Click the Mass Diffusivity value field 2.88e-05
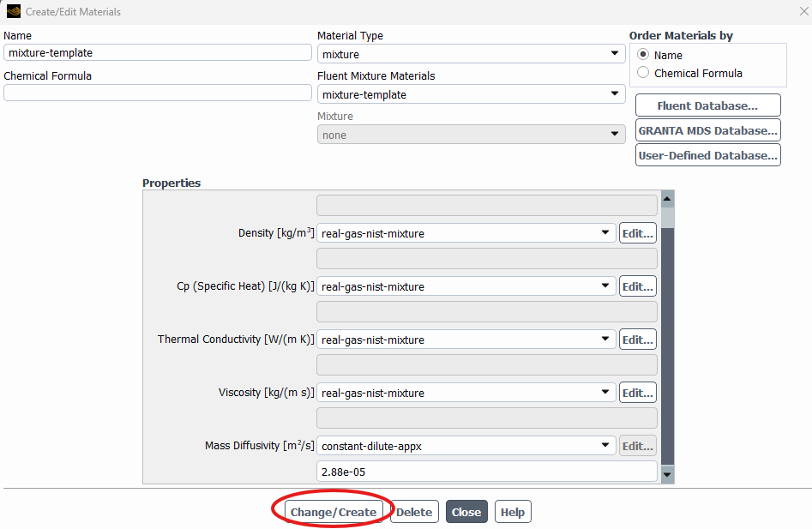Screen dimensions: 812x529 [x=487, y=472]
